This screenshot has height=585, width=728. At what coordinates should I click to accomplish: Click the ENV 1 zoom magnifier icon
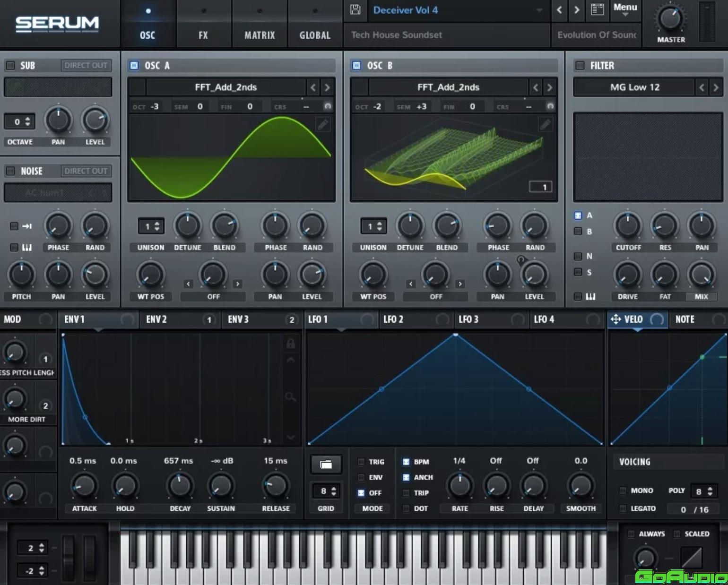point(291,397)
